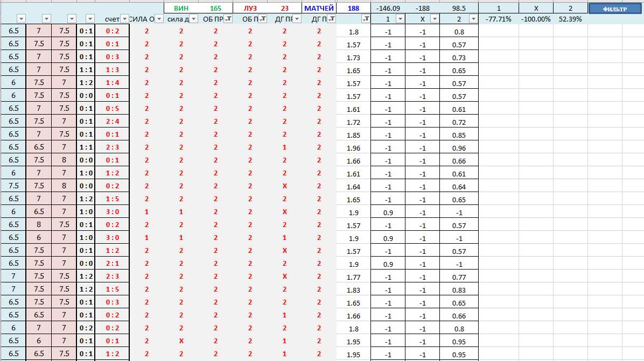Select the matches total cell 188
The width and height of the screenshot is (644, 361).
point(353,8)
